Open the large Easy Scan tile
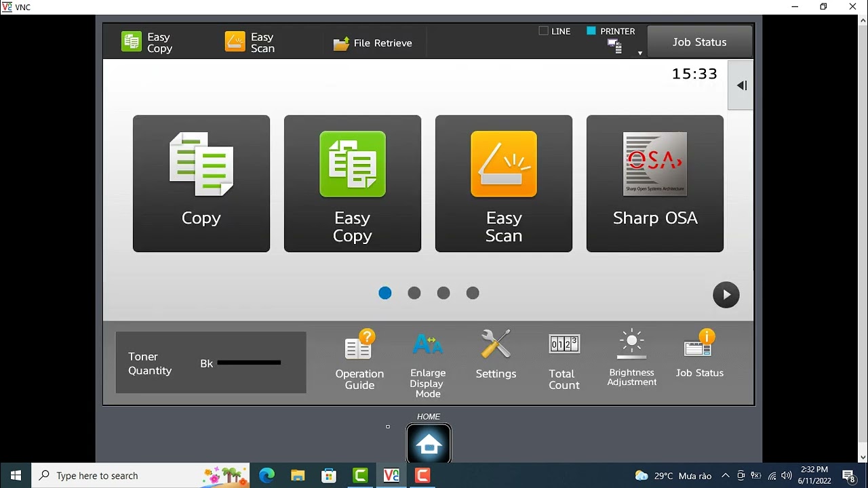868x488 pixels. 504,184
